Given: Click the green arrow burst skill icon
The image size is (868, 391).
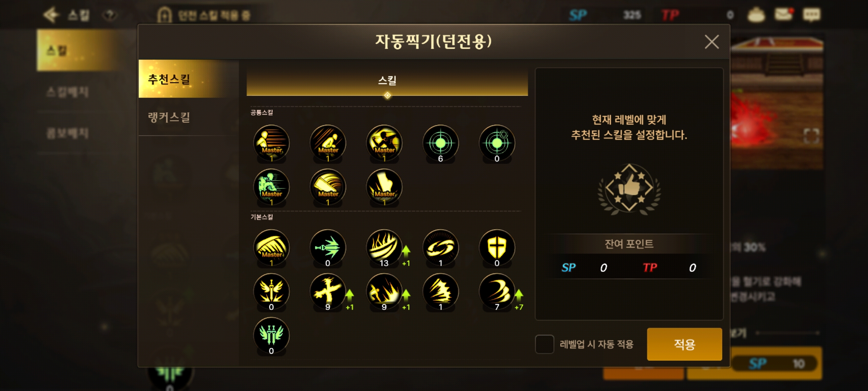Looking at the screenshot, I should [328, 248].
